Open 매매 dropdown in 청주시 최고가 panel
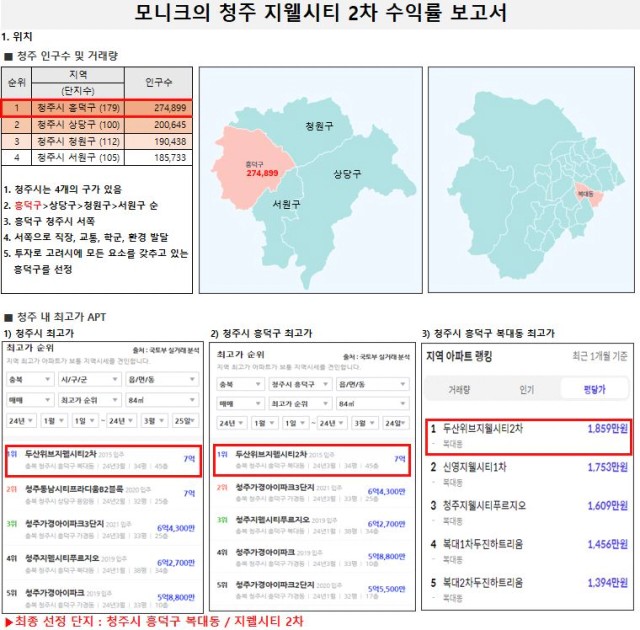Screen dimensions: 640x630 point(30,400)
